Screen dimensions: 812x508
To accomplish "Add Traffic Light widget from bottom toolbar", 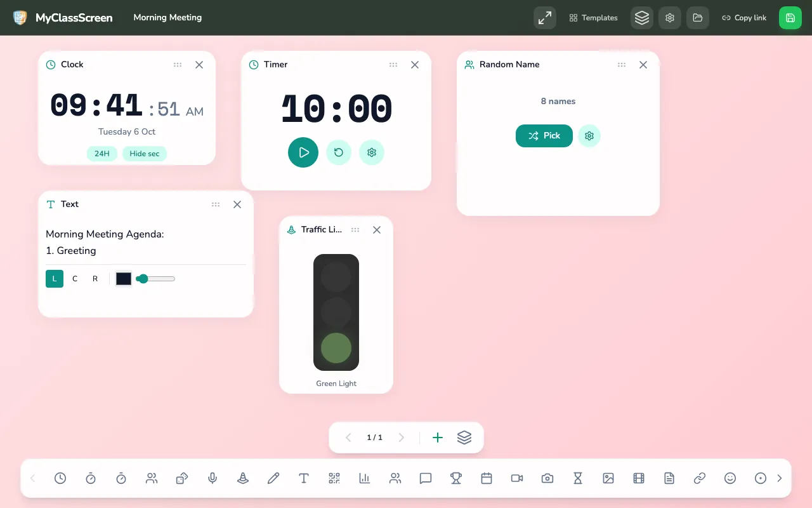I will (243, 478).
